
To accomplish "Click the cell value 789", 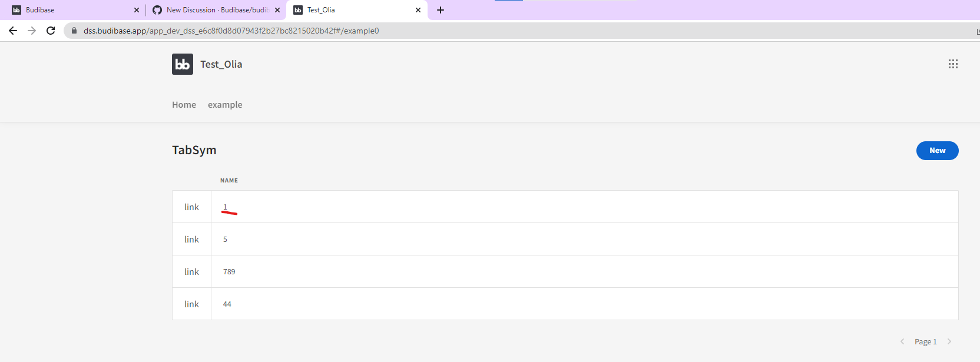I will pyautogui.click(x=229, y=272).
